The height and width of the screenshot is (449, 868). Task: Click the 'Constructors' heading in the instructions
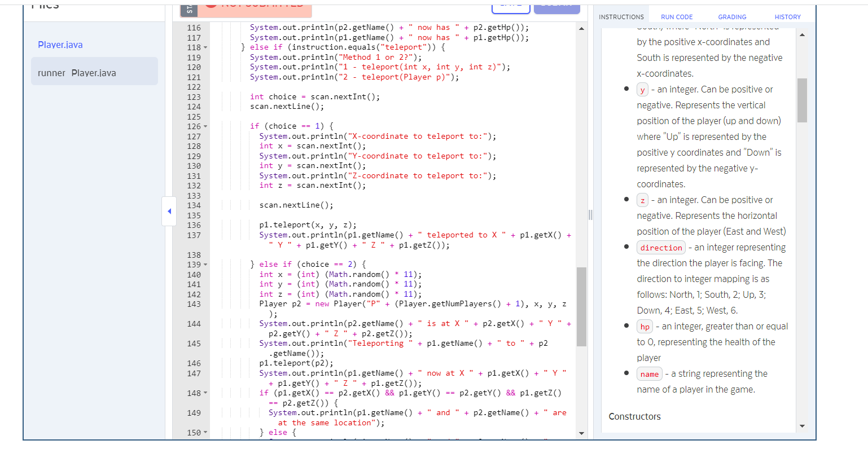click(634, 416)
